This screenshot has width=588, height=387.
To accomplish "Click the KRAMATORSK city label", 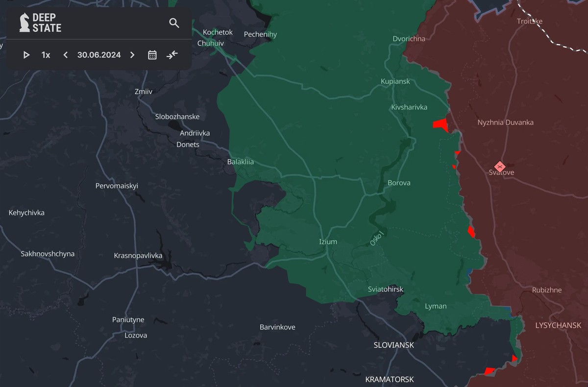I will 390,380.
